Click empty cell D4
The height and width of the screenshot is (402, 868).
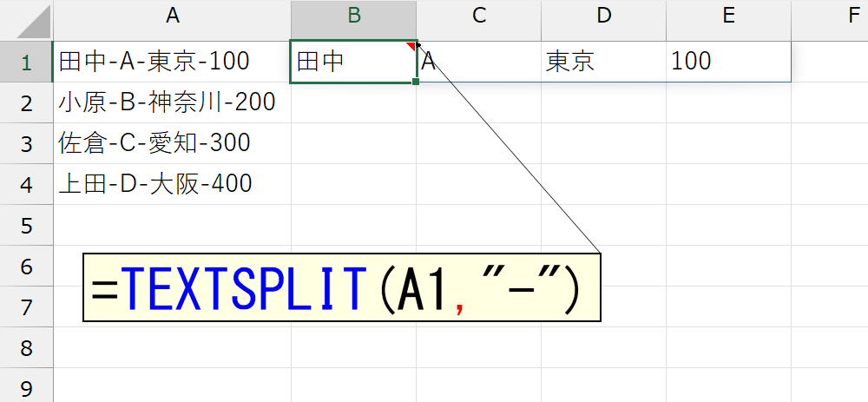pos(603,184)
